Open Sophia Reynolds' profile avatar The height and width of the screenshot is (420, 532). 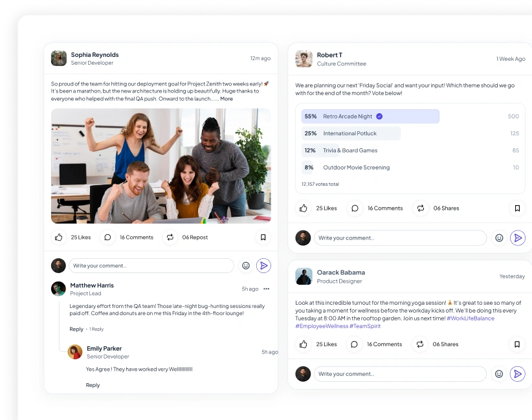(x=59, y=58)
